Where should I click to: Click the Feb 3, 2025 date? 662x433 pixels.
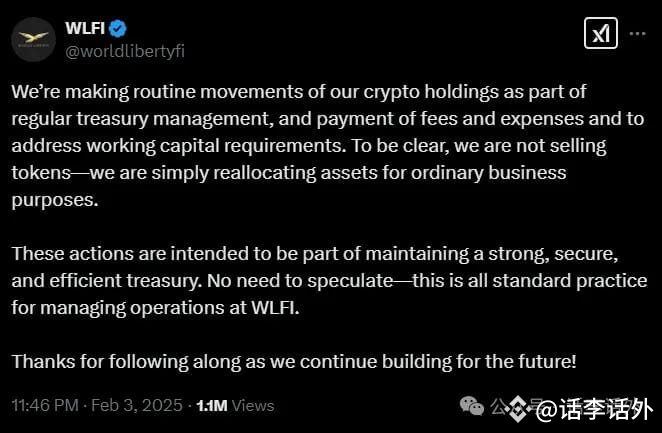click(137, 405)
